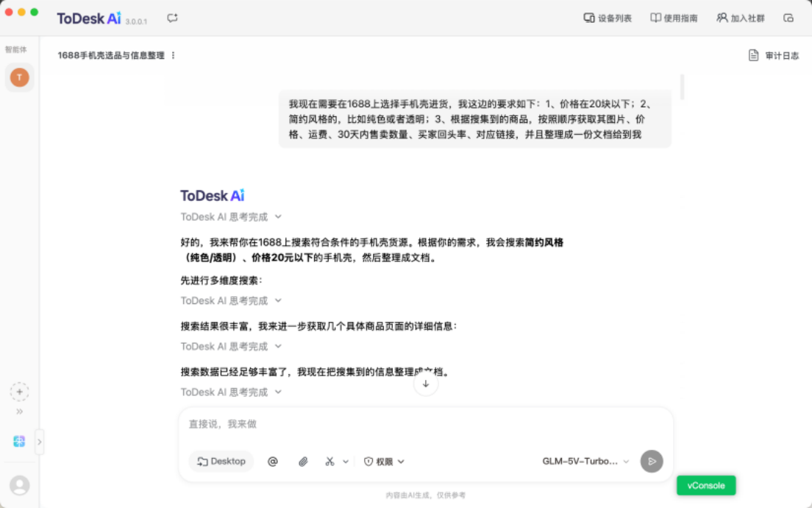Open the 权限 permissions dropdown

coord(384,462)
